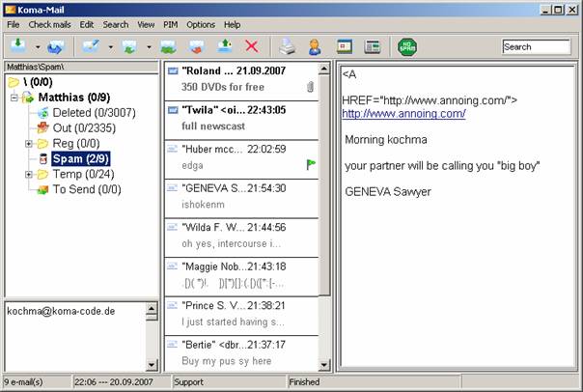Click the address pane scroll up arrow
The height and width of the screenshot is (392, 583).
point(152,309)
